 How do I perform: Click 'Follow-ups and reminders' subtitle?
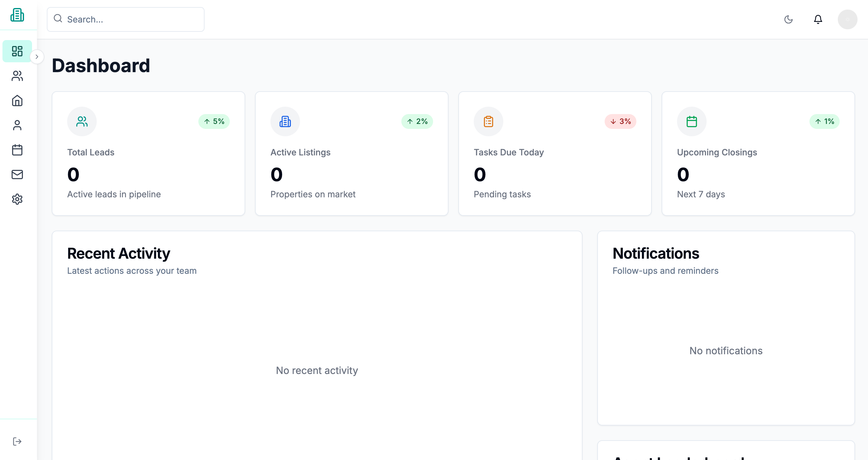click(666, 271)
